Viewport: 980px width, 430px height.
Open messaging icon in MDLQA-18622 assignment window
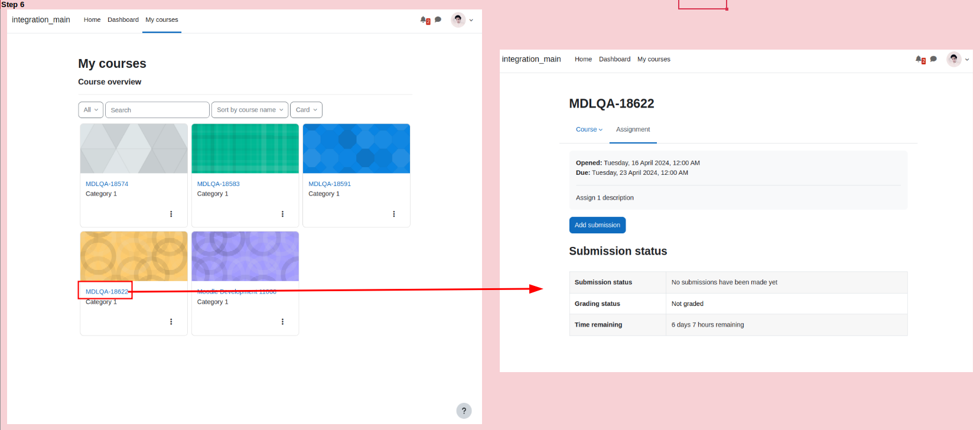933,59
